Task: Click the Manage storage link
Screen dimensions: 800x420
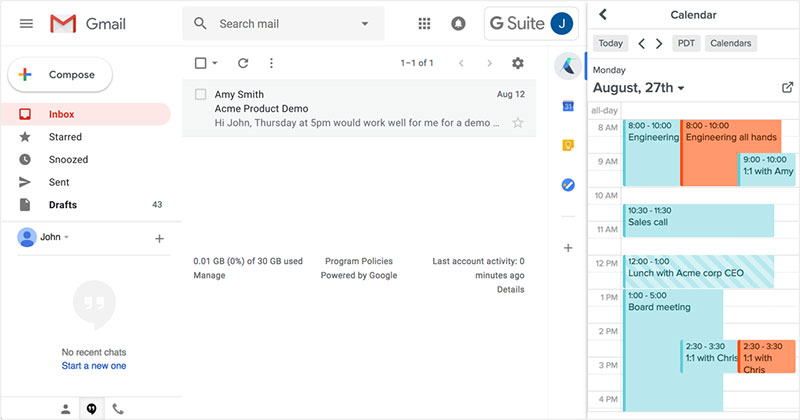Action: (209, 275)
